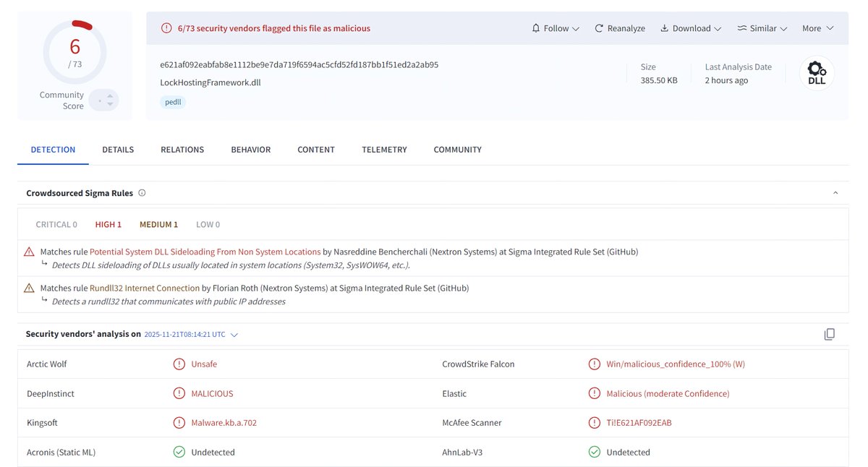Click the Reanalyze circular arrow icon
Viewport: 868px width, 467px height.
599,27
